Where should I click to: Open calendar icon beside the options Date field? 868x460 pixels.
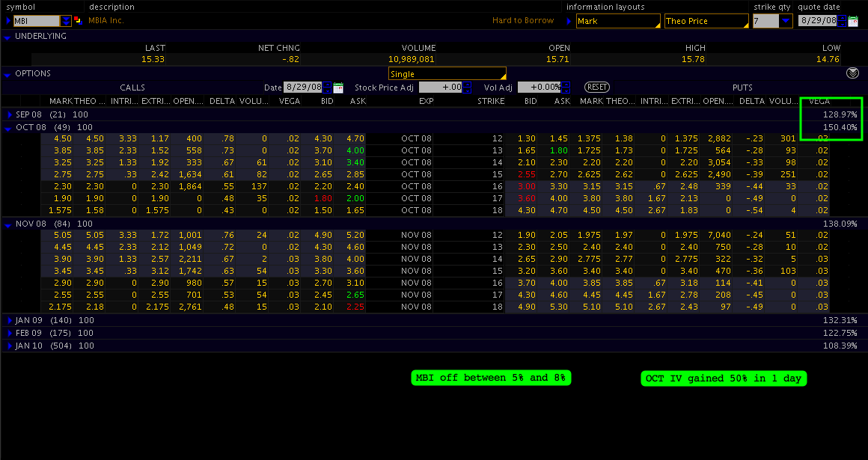coord(337,88)
